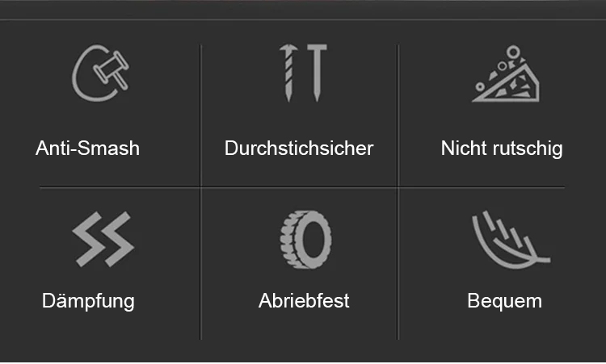Click the "Bequem" text label
This screenshot has width=606, height=364.
505,302
